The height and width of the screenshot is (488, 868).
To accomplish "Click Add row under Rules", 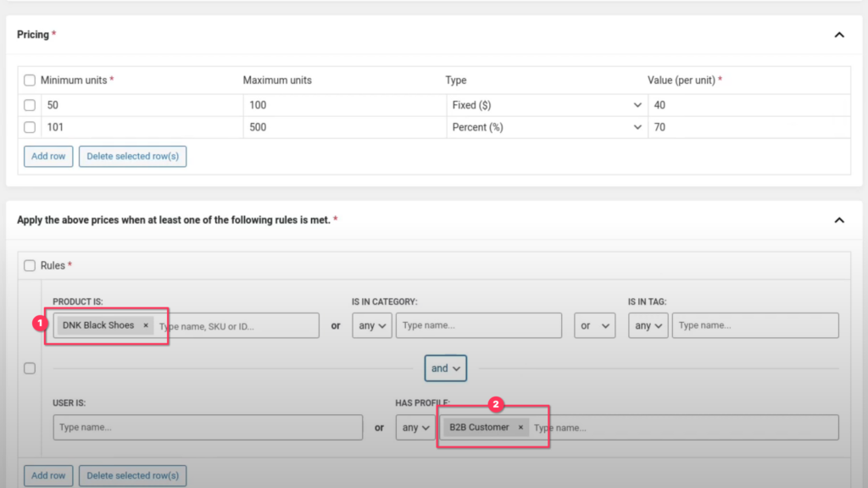I will [x=48, y=475].
